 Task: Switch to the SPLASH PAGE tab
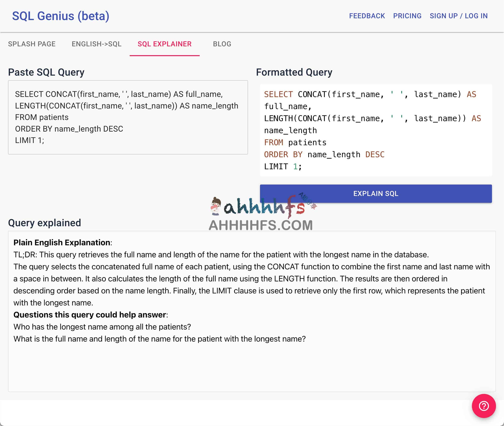click(x=32, y=44)
